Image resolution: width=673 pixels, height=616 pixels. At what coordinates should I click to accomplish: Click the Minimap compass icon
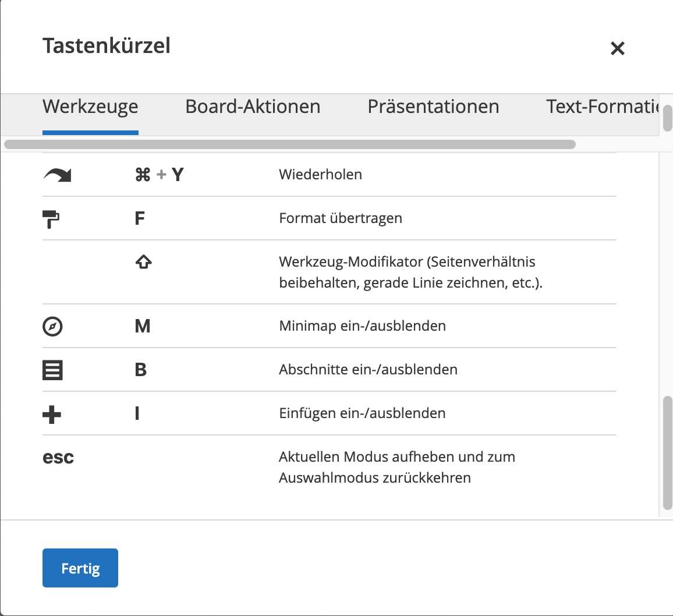click(52, 326)
